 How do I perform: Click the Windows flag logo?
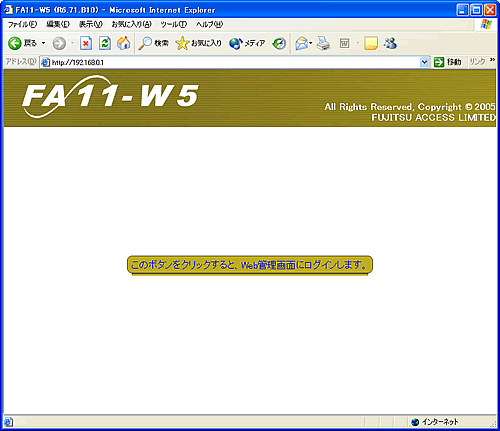click(486, 24)
